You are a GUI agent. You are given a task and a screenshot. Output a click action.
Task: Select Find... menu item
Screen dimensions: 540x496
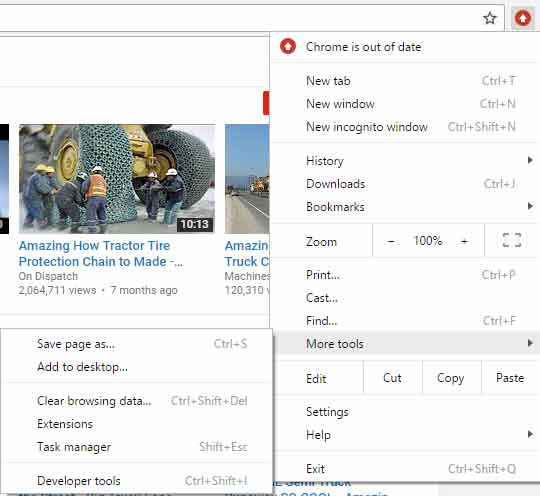coord(404,321)
